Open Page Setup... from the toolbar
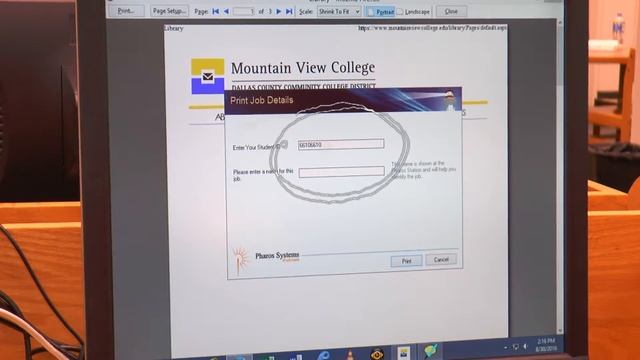Image resolution: width=640 pixels, height=360 pixels. [x=169, y=11]
